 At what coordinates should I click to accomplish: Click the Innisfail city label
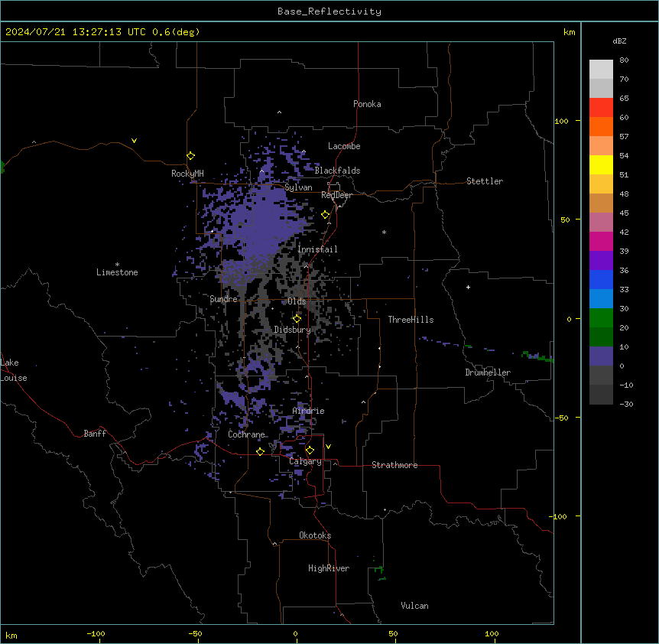point(317,249)
